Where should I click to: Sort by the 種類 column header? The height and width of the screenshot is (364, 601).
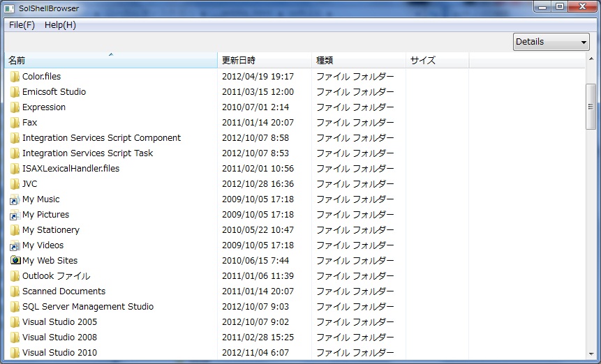pyautogui.click(x=359, y=60)
